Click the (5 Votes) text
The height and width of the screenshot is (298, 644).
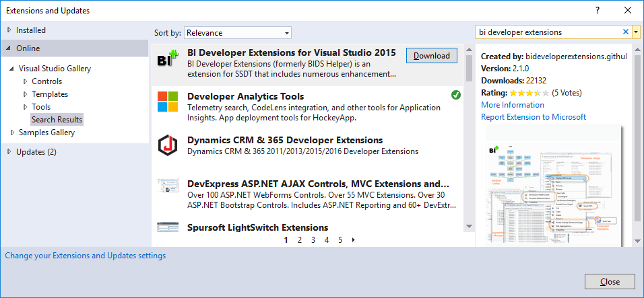[567, 93]
